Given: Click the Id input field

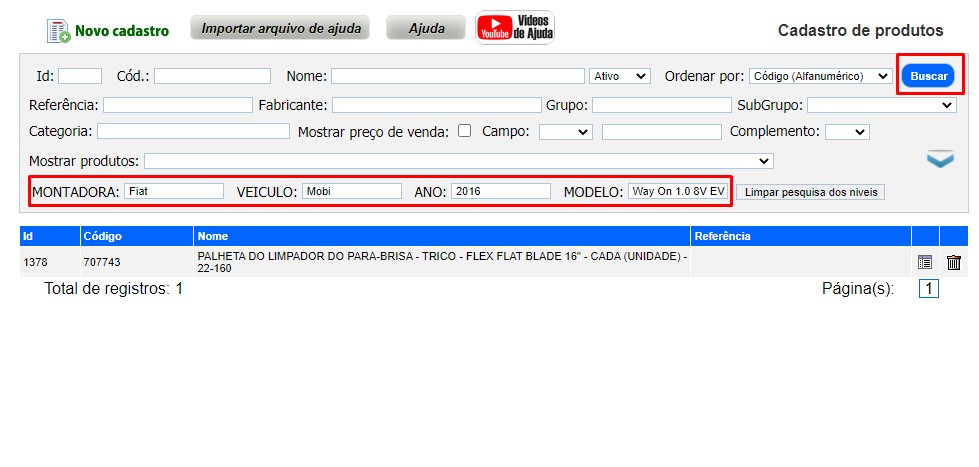Looking at the screenshot, I should [x=80, y=76].
